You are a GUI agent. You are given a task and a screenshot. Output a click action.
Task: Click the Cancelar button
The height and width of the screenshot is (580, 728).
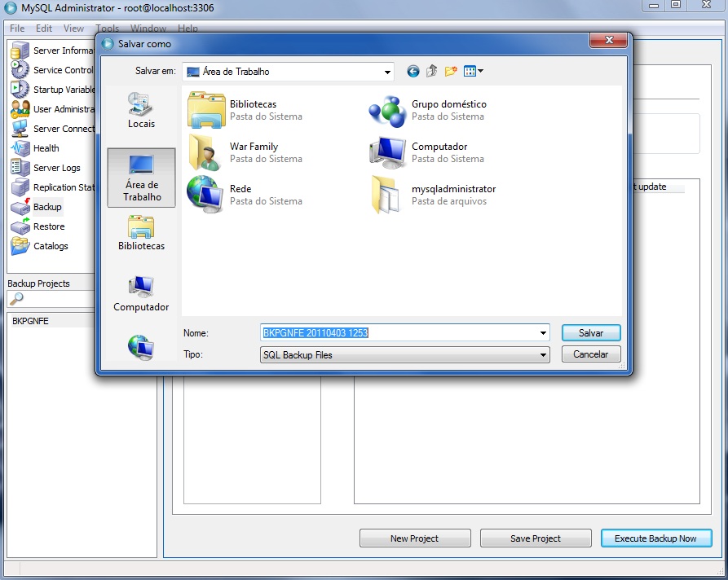(590, 354)
